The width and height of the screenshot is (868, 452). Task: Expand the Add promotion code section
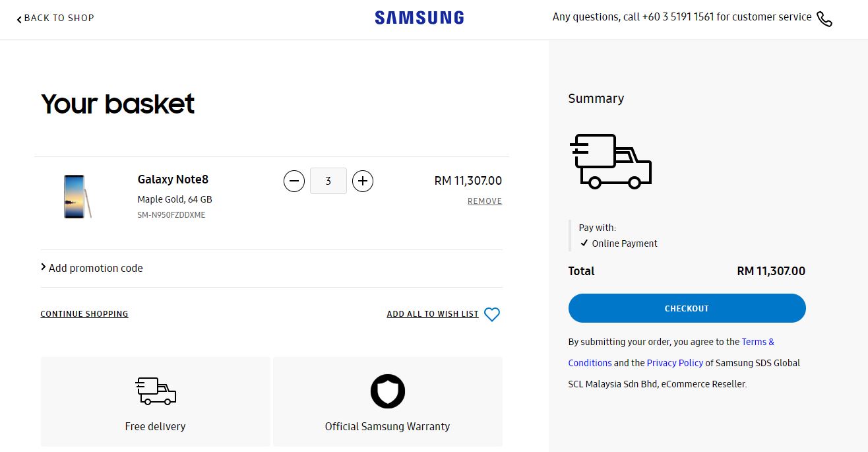coord(92,268)
